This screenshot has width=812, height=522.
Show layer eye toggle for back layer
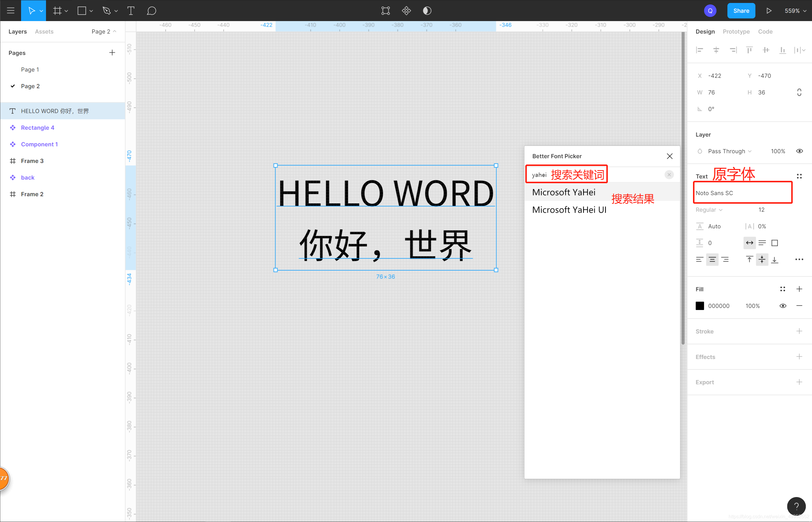[117, 177]
